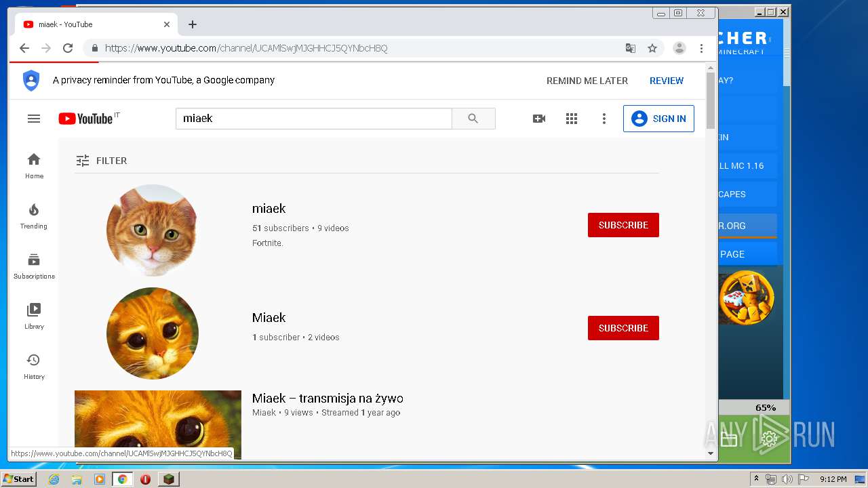Click the privacy shield icon

[x=31, y=81]
